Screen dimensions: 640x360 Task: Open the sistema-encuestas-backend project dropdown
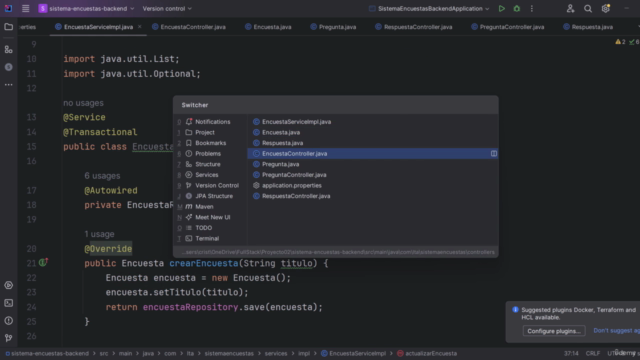[x=86, y=9]
